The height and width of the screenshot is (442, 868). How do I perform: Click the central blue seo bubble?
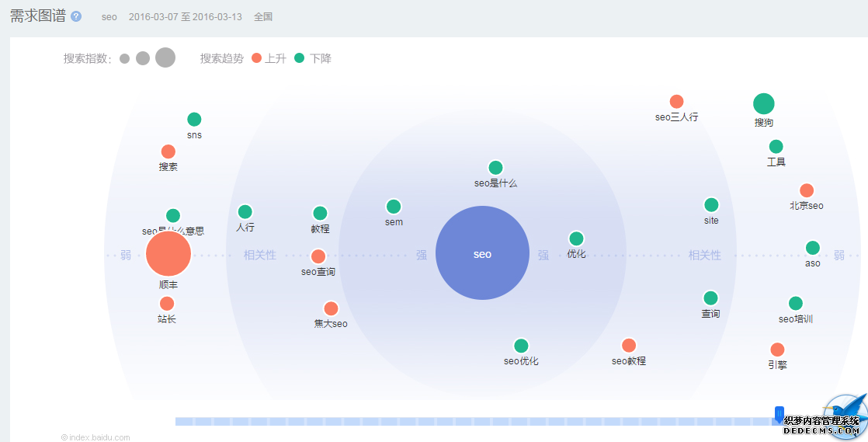[x=482, y=253]
